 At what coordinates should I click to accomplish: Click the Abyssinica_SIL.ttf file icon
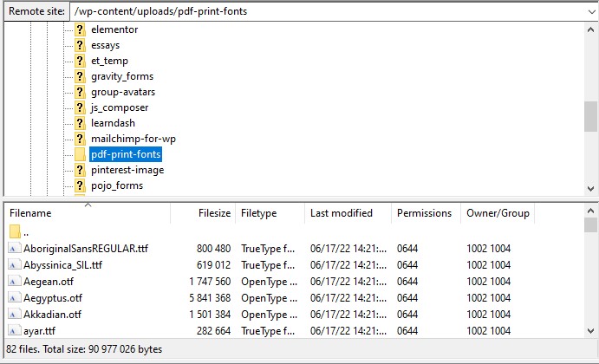pyautogui.click(x=14, y=265)
